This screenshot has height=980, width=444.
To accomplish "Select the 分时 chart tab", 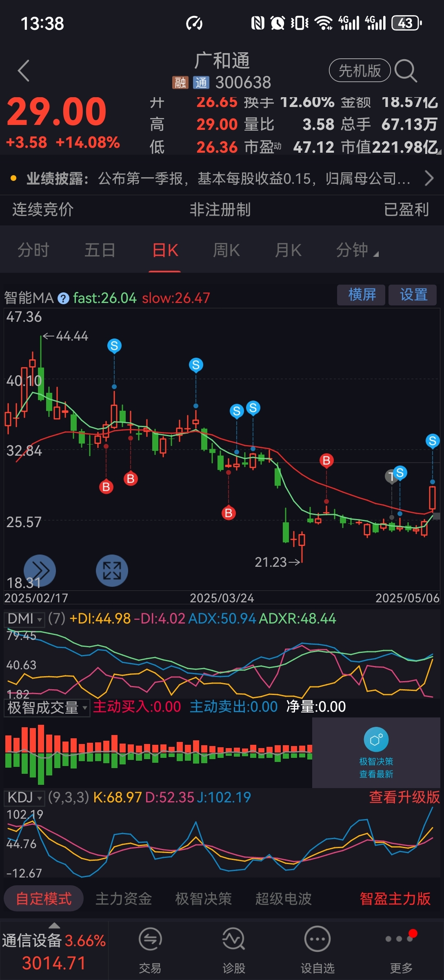I will [x=33, y=250].
